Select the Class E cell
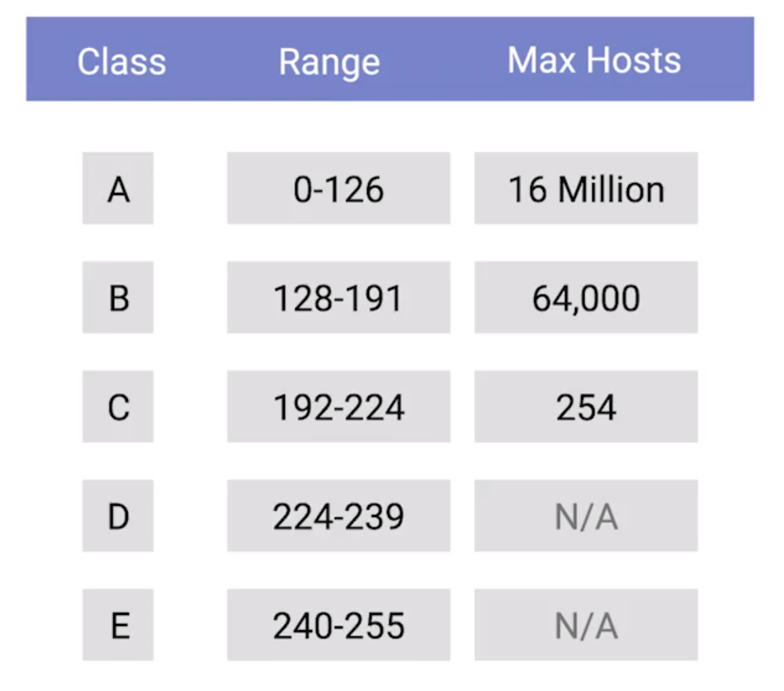Screen dimensions: 784x691 pyautogui.click(x=118, y=626)
